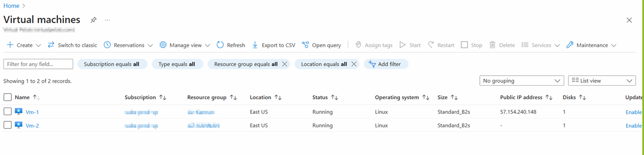Expand the Services chevron
Screen dimensions: 644x155
point(557,45)
